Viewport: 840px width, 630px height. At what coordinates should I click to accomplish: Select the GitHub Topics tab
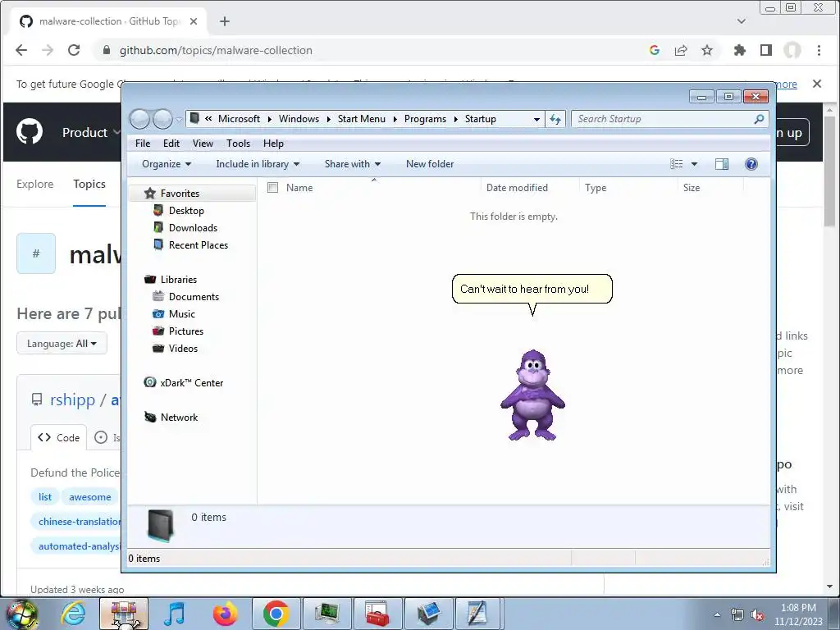89,184
